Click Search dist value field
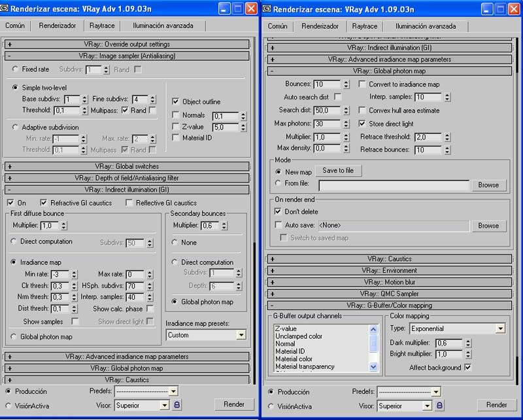The image size is (523, 420). point(328,111)
